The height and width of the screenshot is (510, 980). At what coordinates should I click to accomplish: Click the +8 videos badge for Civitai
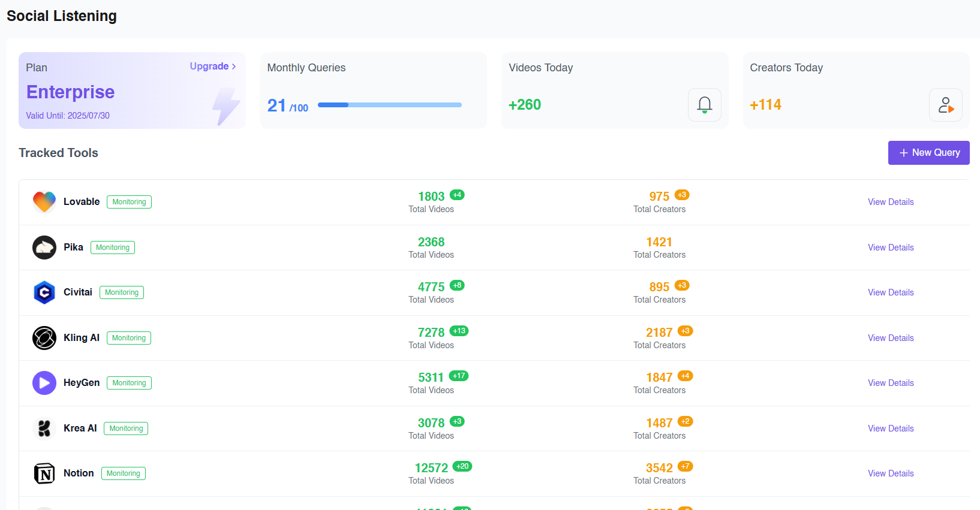pyautogui.click(x=457, y=285)
